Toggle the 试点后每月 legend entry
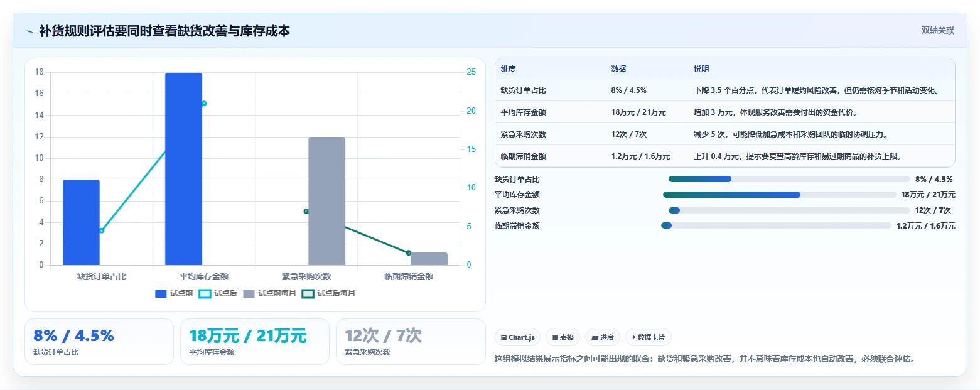Viewport: 980px width, 390px height. point(328,293)
